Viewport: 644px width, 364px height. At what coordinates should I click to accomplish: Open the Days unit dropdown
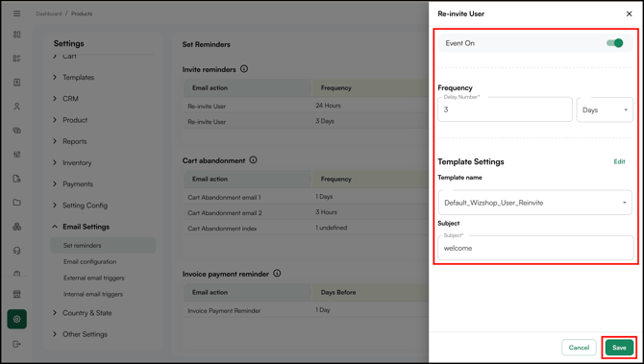point(605,109)
